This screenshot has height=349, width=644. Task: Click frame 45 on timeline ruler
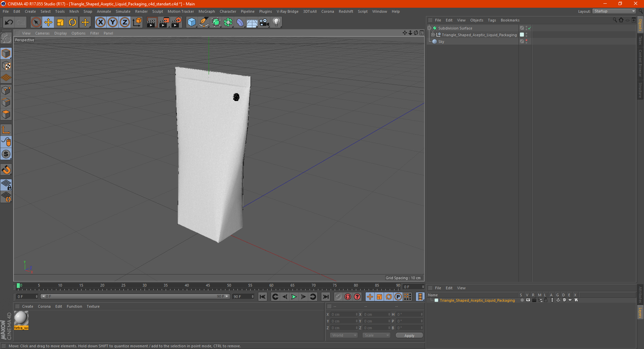[208, 286]
